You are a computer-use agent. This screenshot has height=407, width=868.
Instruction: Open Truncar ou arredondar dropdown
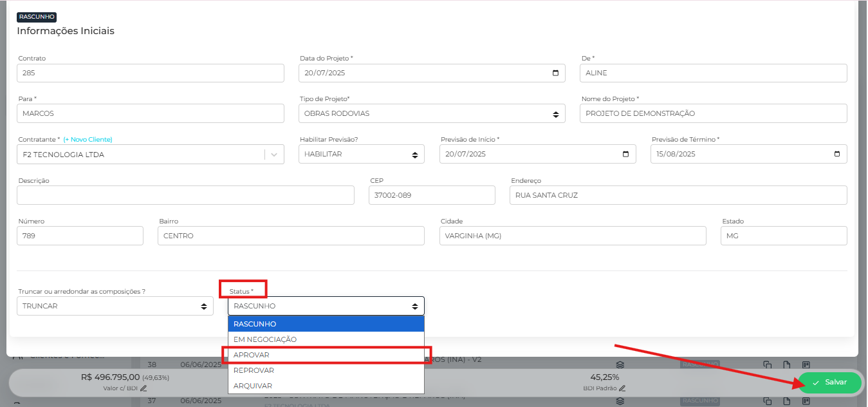coord(204,306)
